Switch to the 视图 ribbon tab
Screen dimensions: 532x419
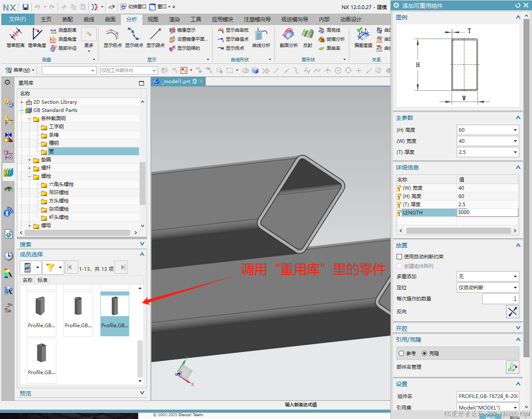click(153, 19)
